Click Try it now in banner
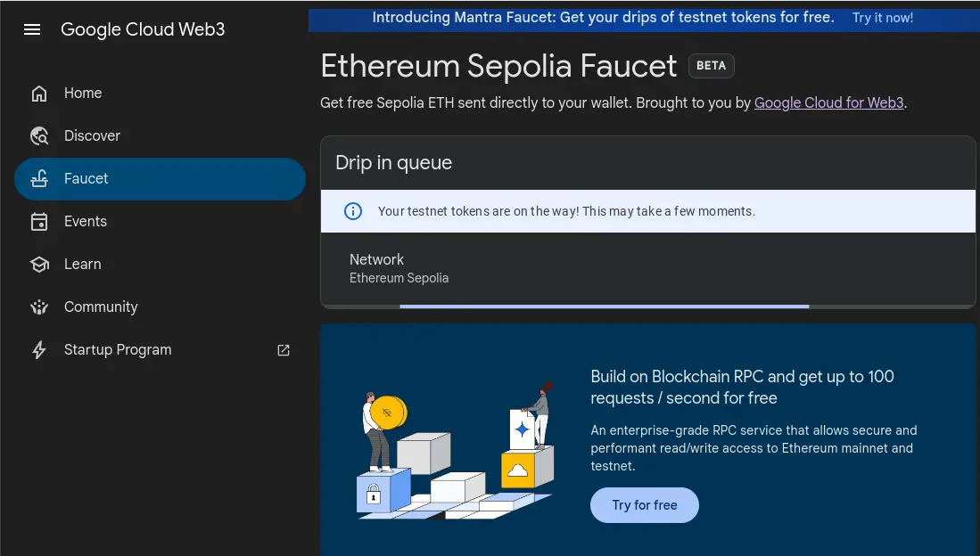Image resolution: width=980 pixels, height=556 pixels. (883, 18)
